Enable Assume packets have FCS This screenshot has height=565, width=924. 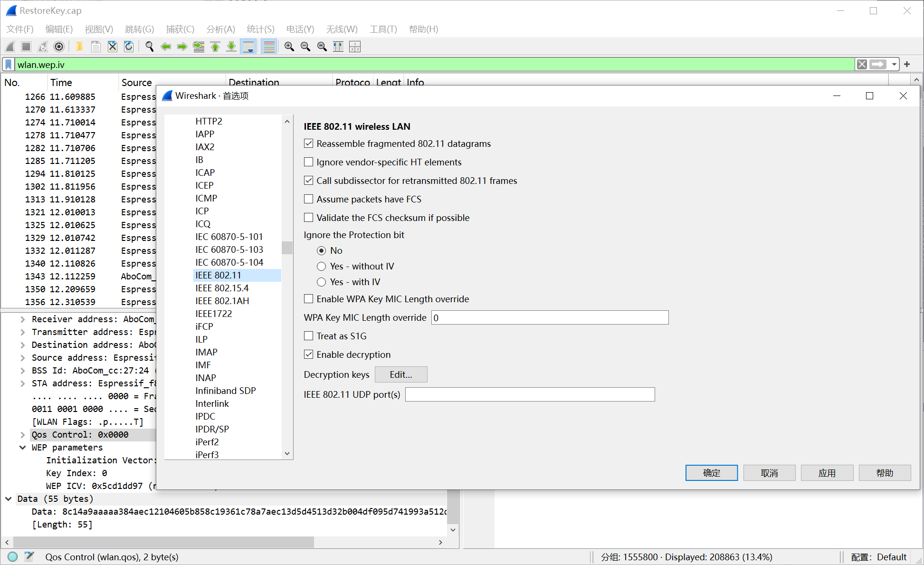(309, 199)
